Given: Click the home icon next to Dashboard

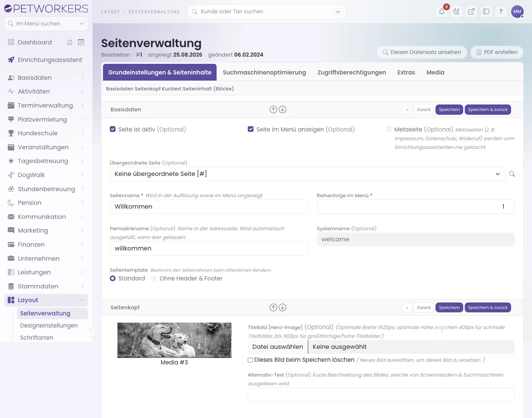Looking at the screenshot, I should pos(70,42).
